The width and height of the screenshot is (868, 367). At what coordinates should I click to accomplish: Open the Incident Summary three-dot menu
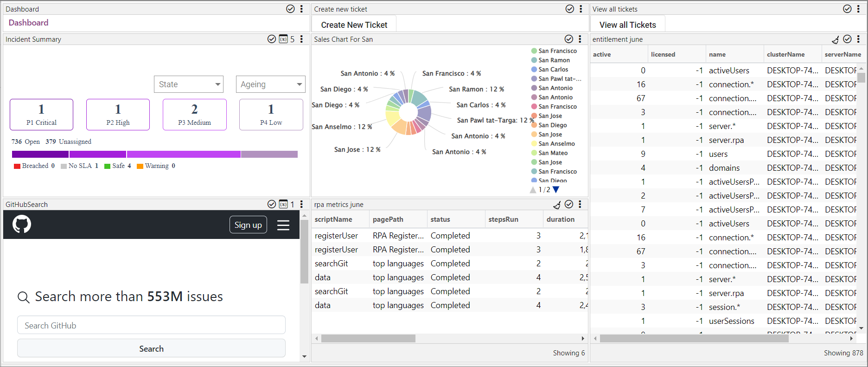click(301, 39)
